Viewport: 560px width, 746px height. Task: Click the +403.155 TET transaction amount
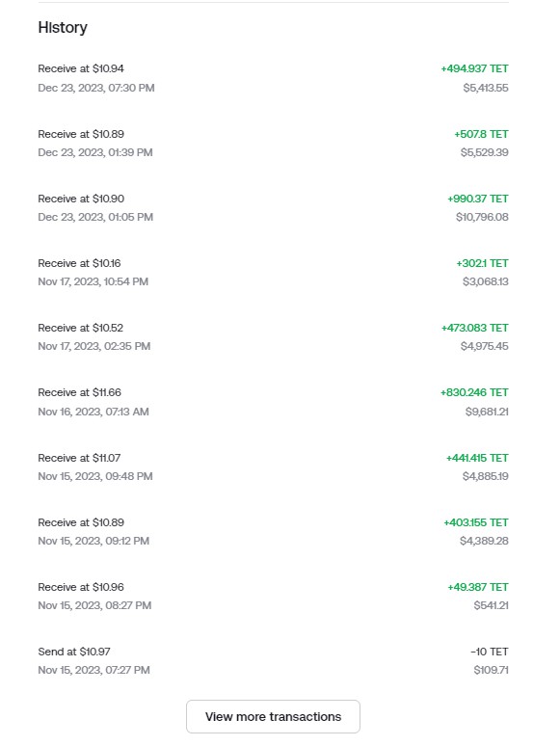[476, 522]
